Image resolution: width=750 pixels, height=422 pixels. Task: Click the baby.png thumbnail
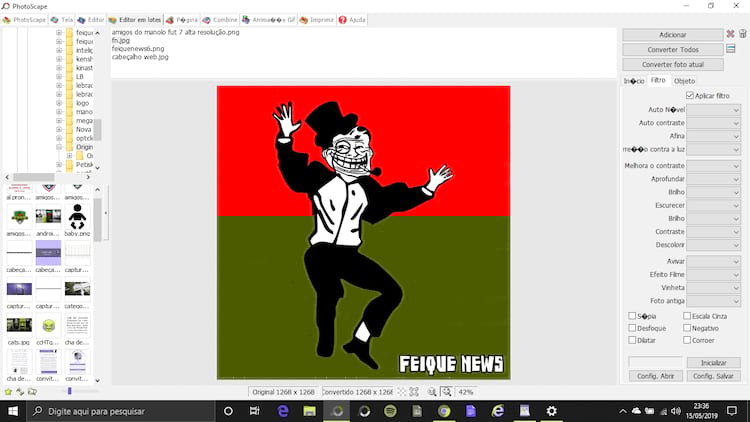pos(77,216)
